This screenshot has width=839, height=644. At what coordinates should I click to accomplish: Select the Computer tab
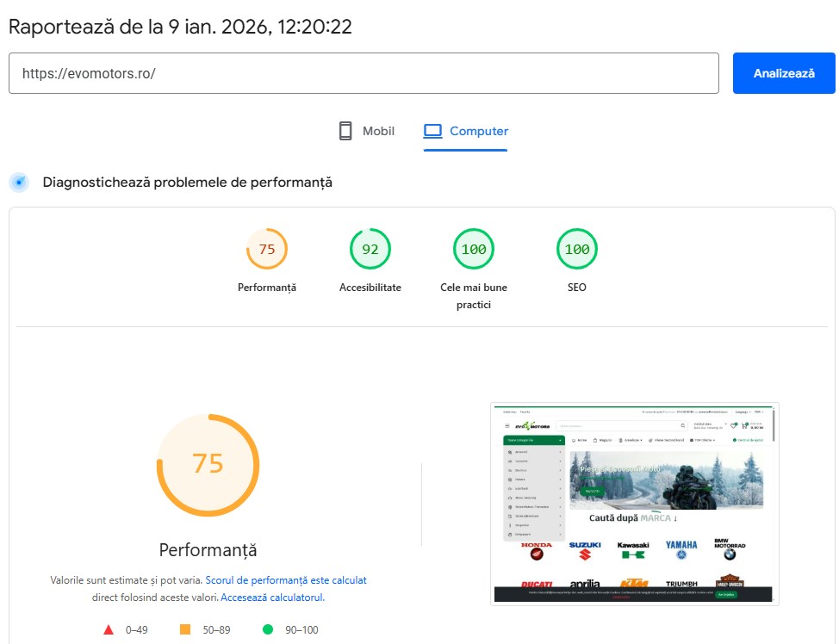pyautogui.click(x=466, y=131)
